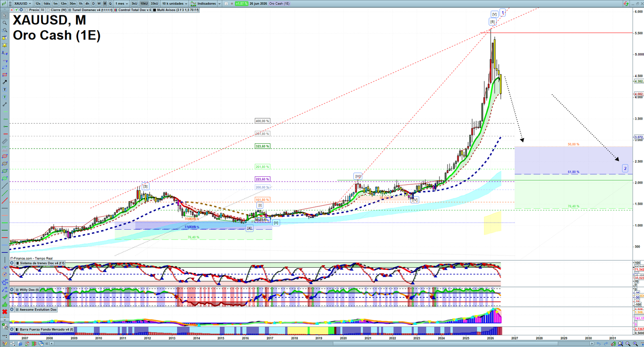Click the [III] Elliott wave label on chart

[358, 176]
